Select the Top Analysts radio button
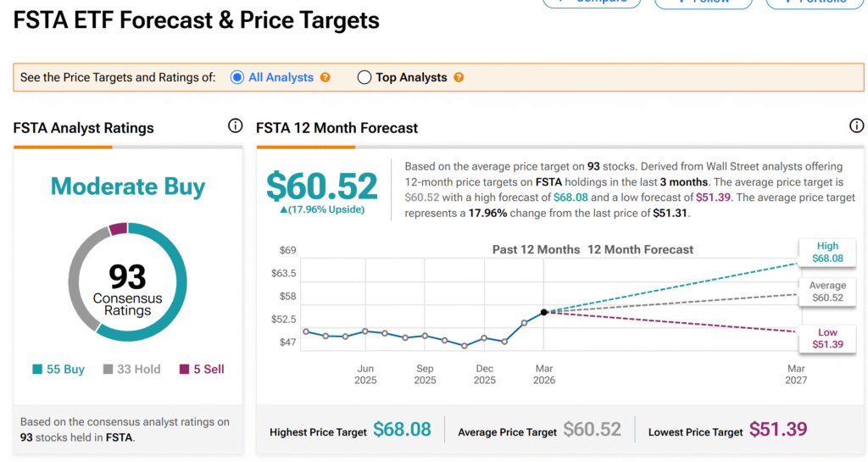The image size is (868, 462). pyautogui.click(x=364, y=77)
